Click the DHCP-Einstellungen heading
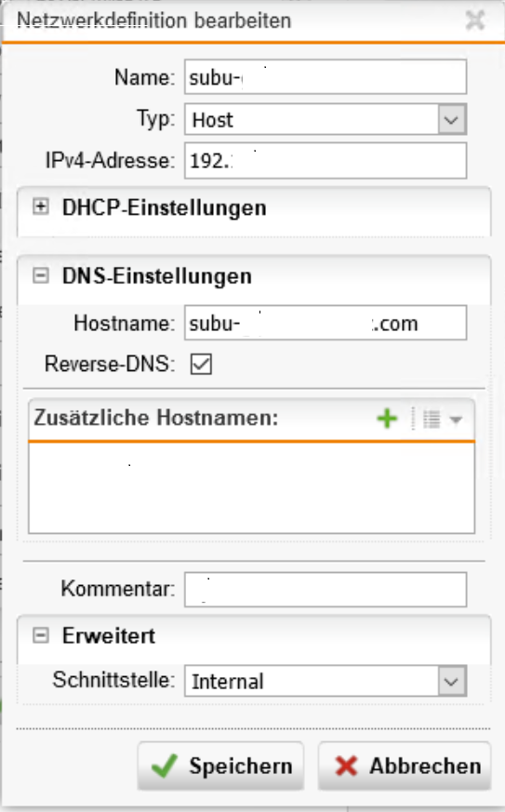505x812 pixels. point(165,207)
